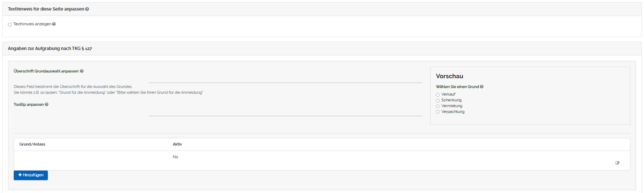Choose the Schenkung radio button
The image size is (644, 193).
[438, 101]
